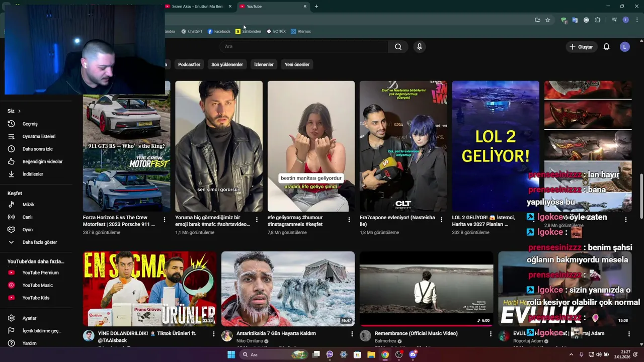Expand the Siz section chevron
Screen dimensions: 644x362
19,111
